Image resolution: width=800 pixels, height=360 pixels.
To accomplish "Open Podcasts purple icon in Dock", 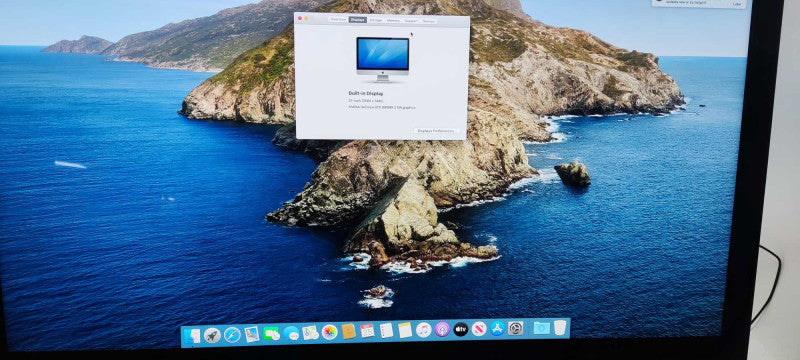I will point(442,329).
